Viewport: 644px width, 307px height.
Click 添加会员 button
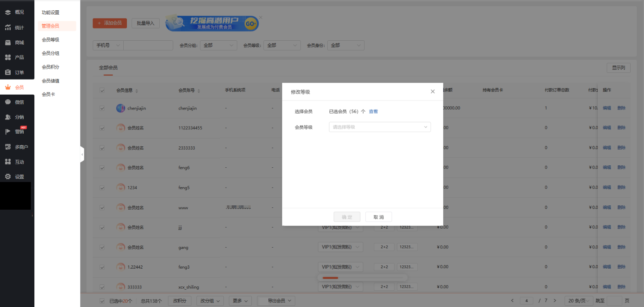tap(110, 23)
